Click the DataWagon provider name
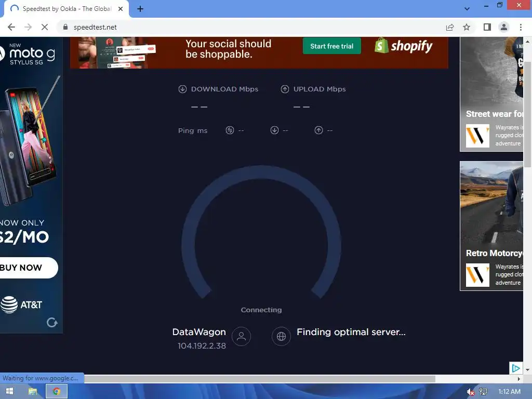This screenshot has width=532, height=399. pyautogui.click(x=199, y=332)
